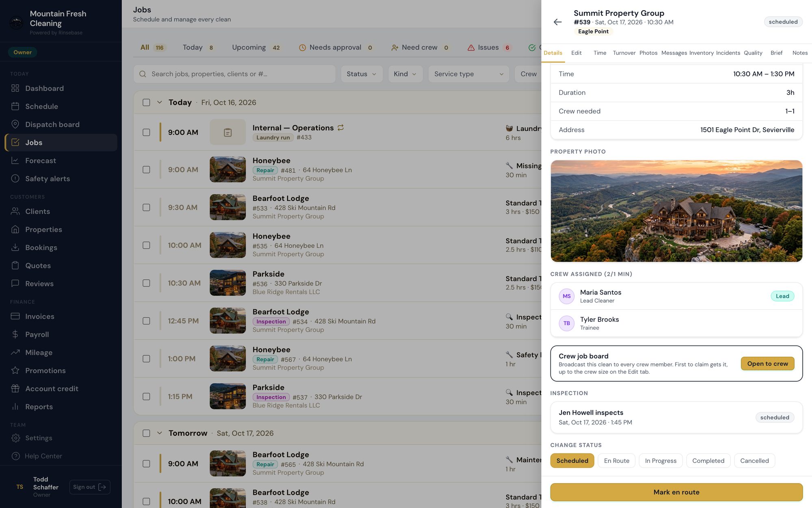Open the Schedule calendar page
The height and width of the screenshot is (508, 812).
click(x=61, y=106)
